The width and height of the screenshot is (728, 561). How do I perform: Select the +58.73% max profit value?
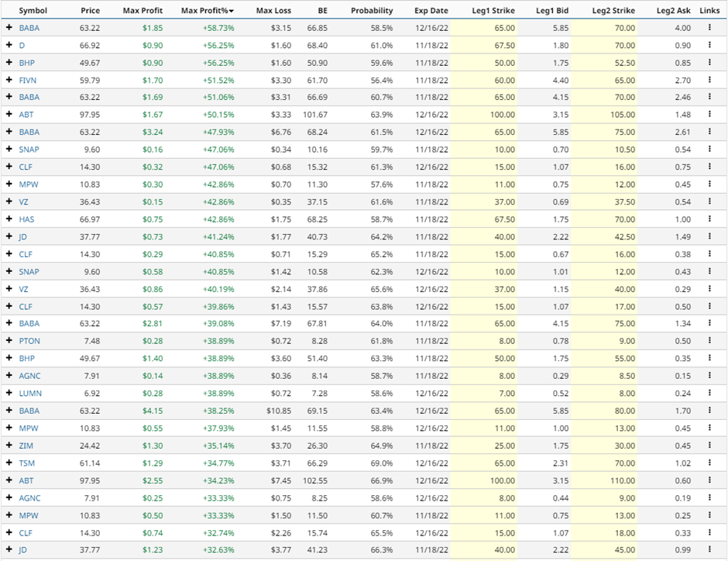(218, 28)
